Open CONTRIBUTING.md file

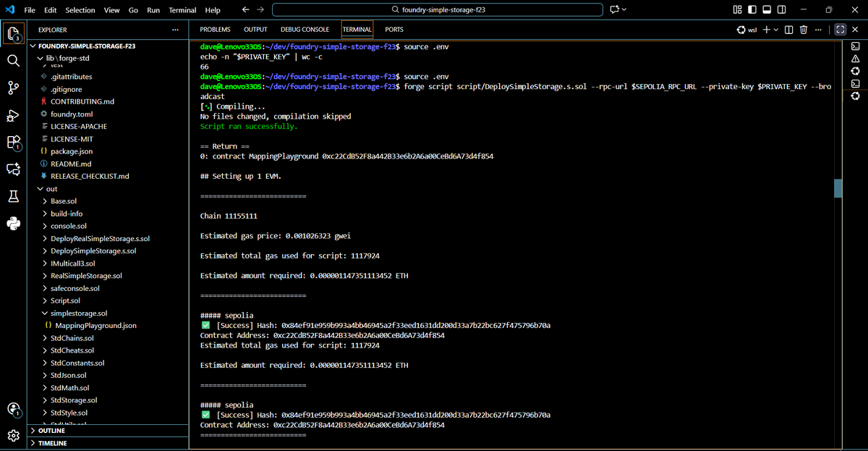pos(109,101)
